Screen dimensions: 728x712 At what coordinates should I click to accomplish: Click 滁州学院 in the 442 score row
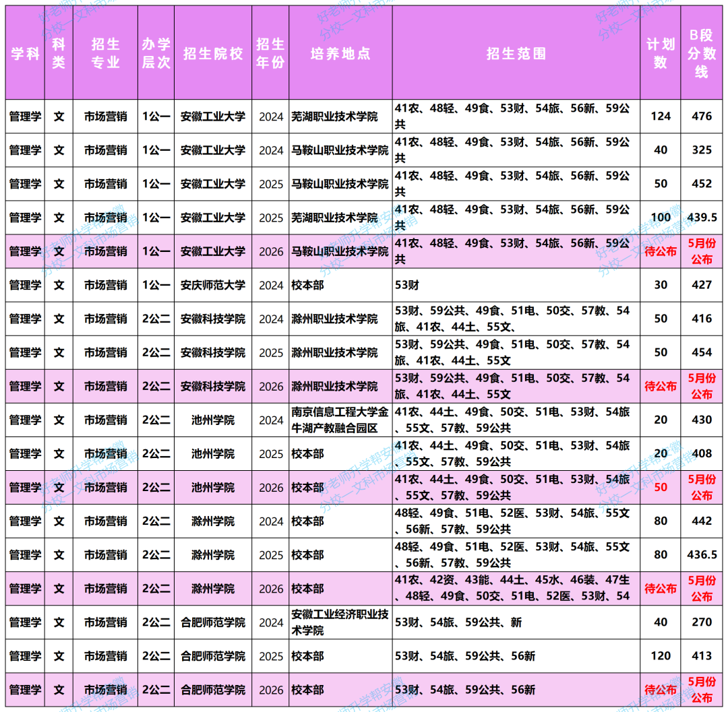coord(213,521)
